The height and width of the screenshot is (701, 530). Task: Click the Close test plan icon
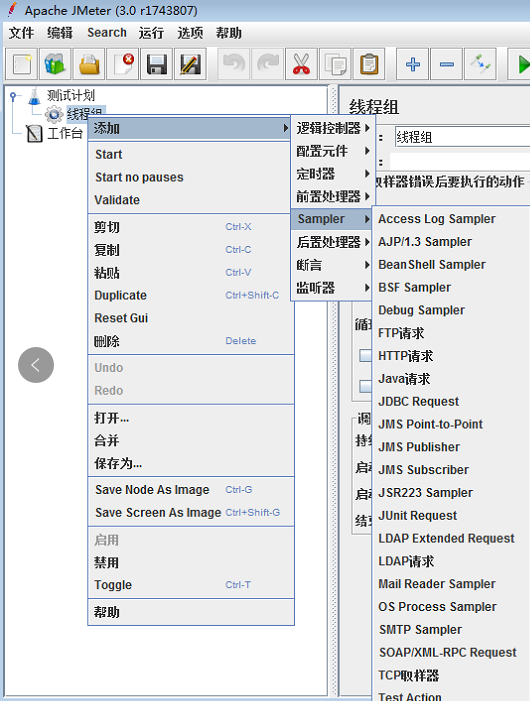[123, 64]
